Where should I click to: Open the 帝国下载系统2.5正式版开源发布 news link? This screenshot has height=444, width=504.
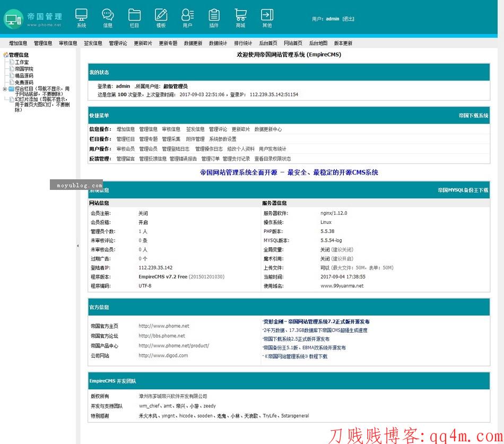click(x=297, y=339)
